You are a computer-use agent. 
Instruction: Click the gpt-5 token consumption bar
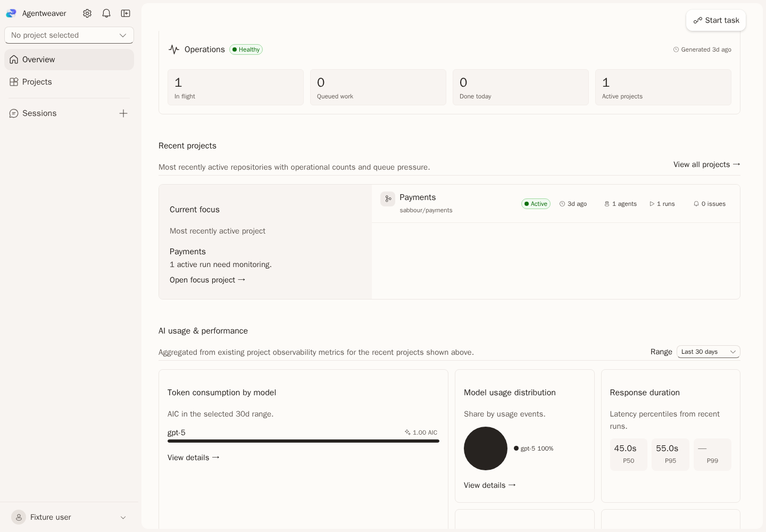[x=303, y=441]
